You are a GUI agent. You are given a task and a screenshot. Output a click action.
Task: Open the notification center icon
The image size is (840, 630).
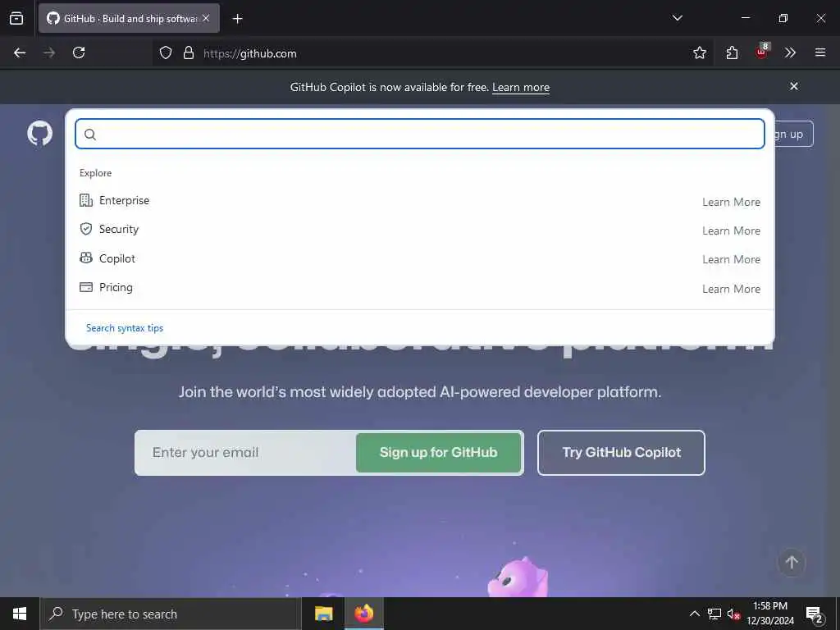[x=815, y=614]
